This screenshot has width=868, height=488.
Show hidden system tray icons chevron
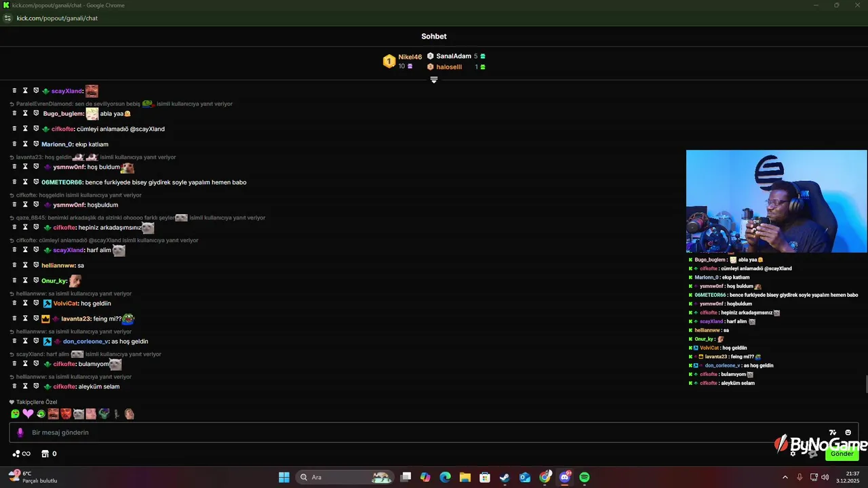[785, 477]
